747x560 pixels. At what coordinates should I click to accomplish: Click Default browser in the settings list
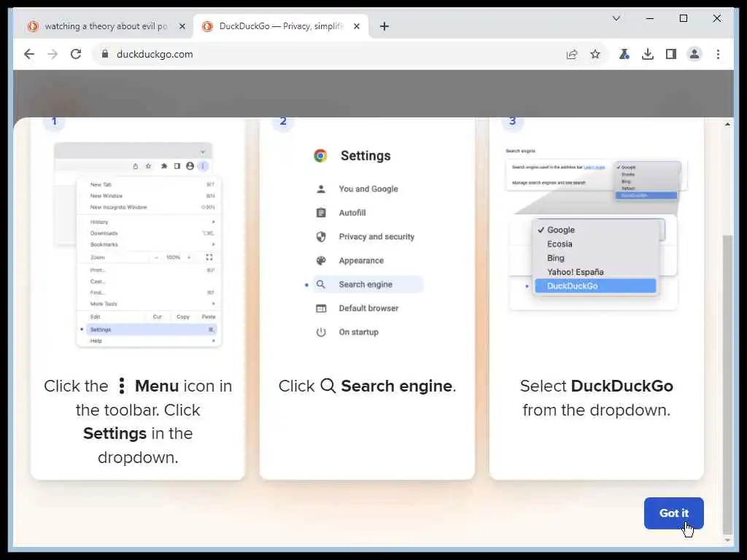click(368, 308)
